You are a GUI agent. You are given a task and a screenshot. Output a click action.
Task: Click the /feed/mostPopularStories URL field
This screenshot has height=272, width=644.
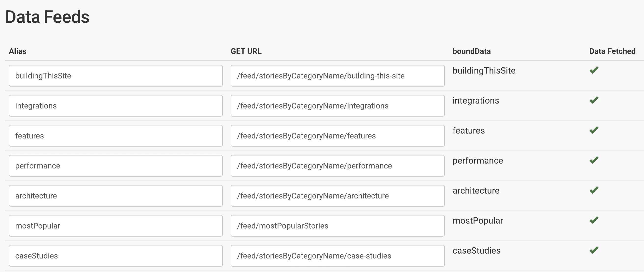(337, 226)
